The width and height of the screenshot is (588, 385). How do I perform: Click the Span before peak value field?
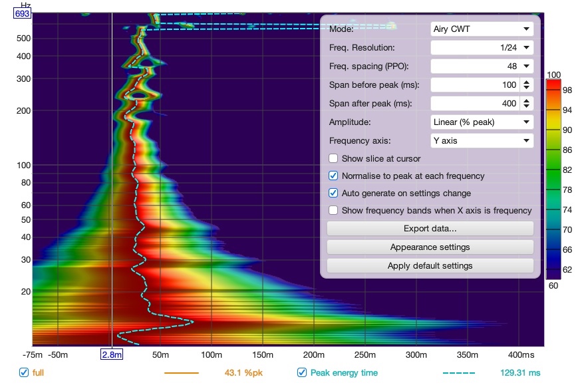click(x=475, y=85)
